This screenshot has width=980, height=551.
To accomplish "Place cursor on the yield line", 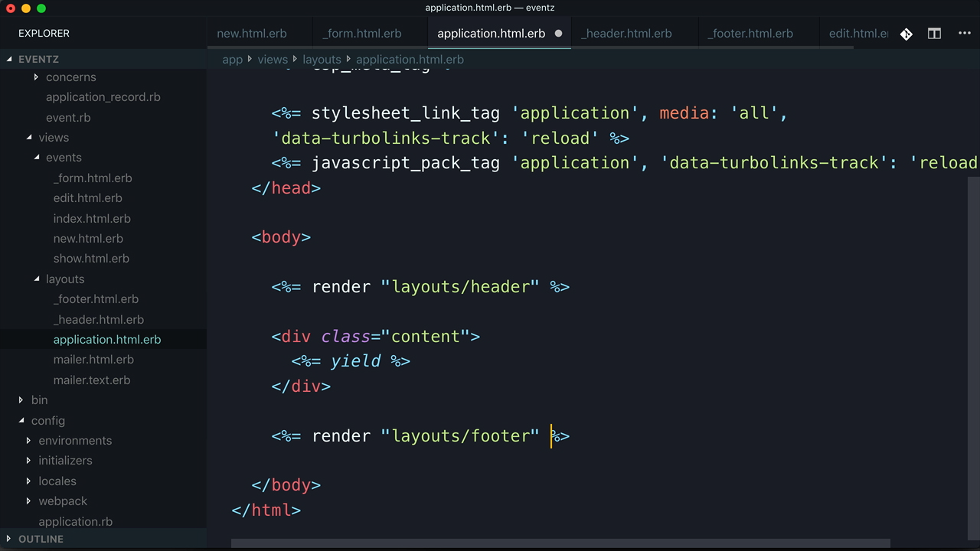I will pos(351,361).
